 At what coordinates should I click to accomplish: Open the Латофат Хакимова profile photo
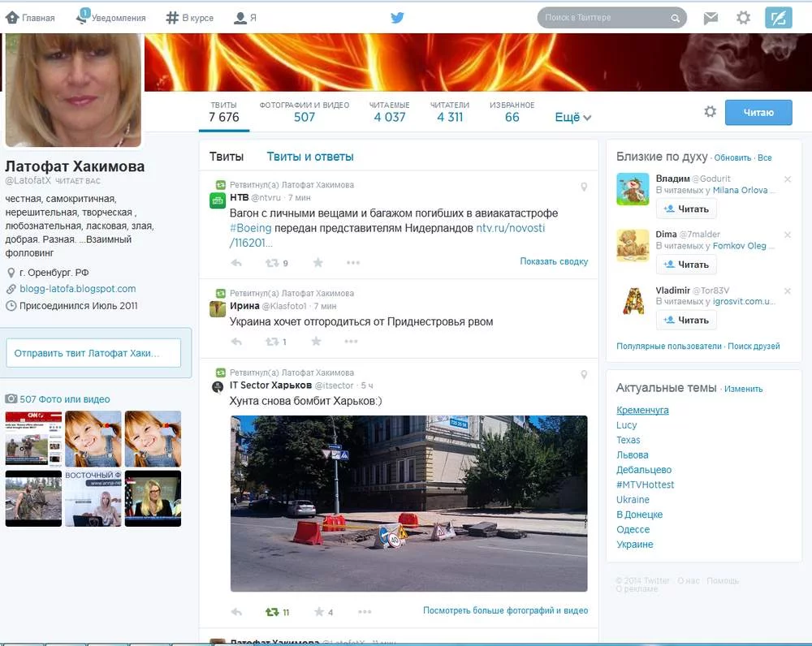(73, 90)
